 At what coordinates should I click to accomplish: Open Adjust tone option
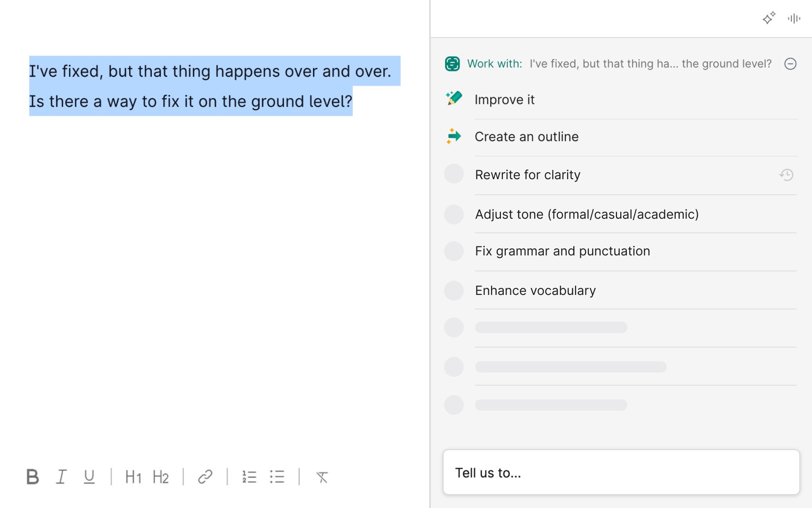click(x=586, y=214)
